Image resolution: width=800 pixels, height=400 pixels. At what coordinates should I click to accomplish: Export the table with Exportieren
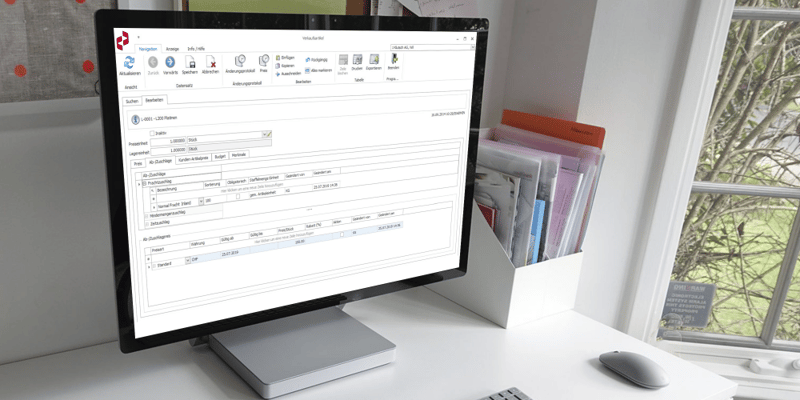click(374, 59)
